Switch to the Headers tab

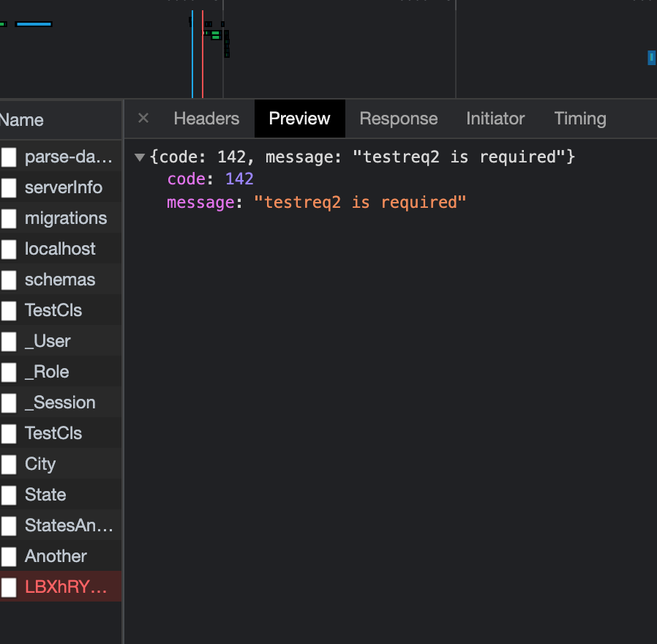[x=206, y=119]
